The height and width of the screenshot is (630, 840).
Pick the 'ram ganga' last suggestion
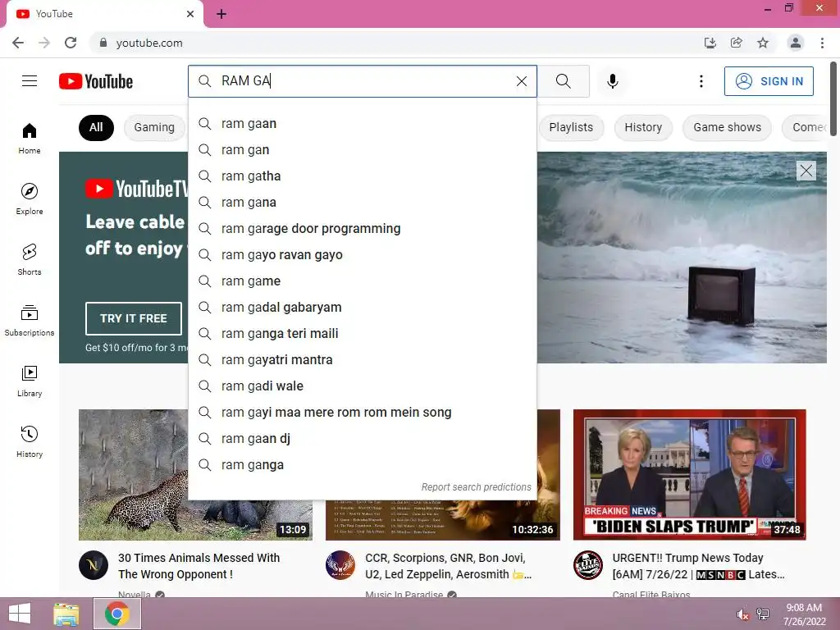(362, 465)
